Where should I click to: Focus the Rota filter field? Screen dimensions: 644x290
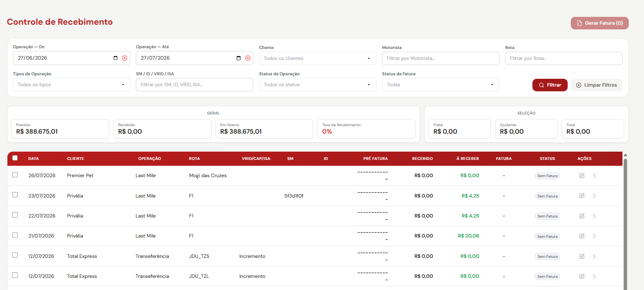pyautogui.click(x=563, y=58)
